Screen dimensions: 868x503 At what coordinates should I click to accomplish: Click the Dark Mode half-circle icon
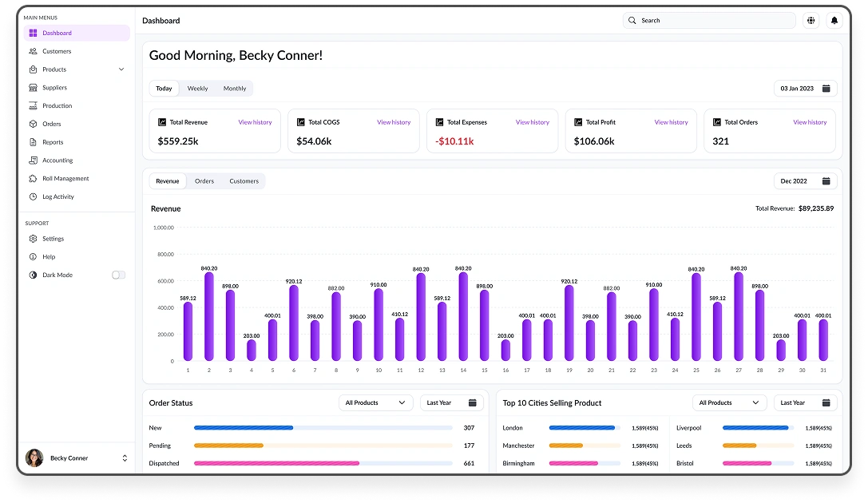click(x=34, y=275)
